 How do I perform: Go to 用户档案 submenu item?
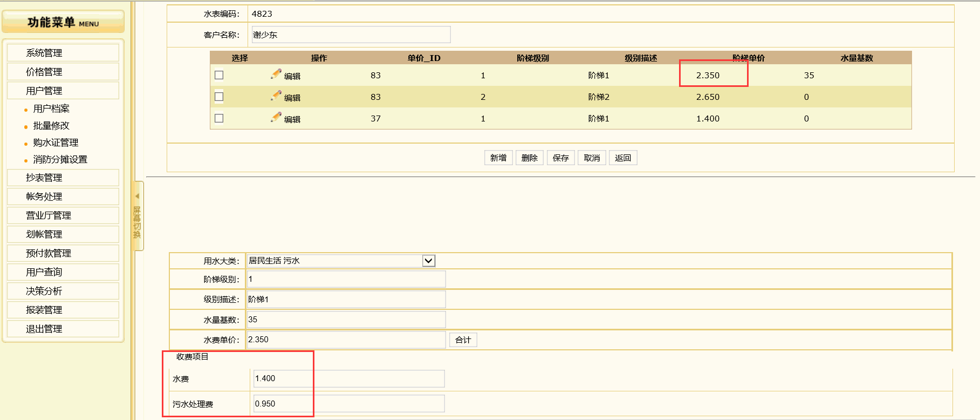[51, 109]
